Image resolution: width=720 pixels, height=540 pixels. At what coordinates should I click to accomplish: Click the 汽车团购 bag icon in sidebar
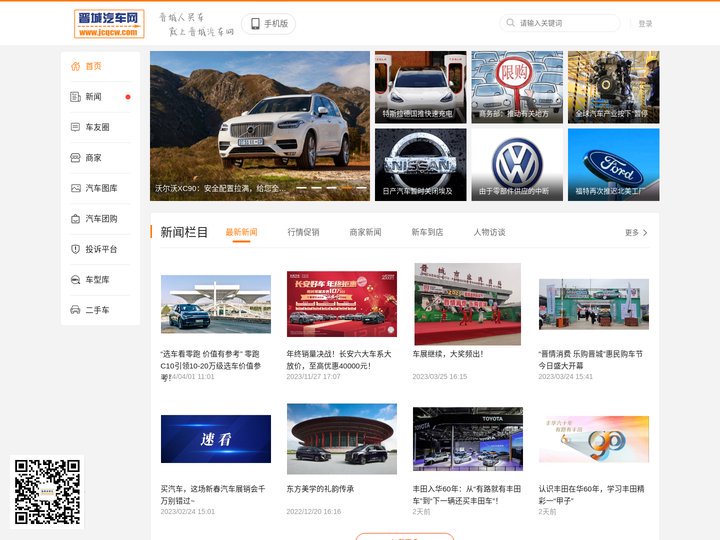pos(75,219)
